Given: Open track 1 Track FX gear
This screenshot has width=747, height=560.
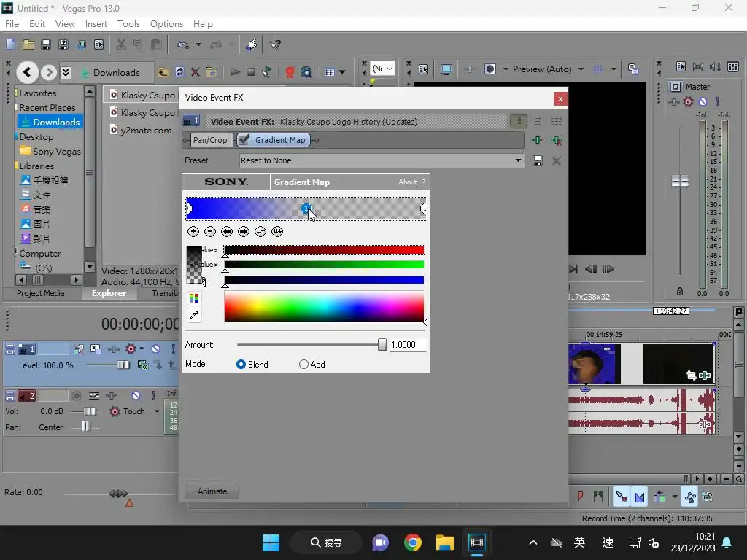Looking at the screenshot, I should (131, 349).
